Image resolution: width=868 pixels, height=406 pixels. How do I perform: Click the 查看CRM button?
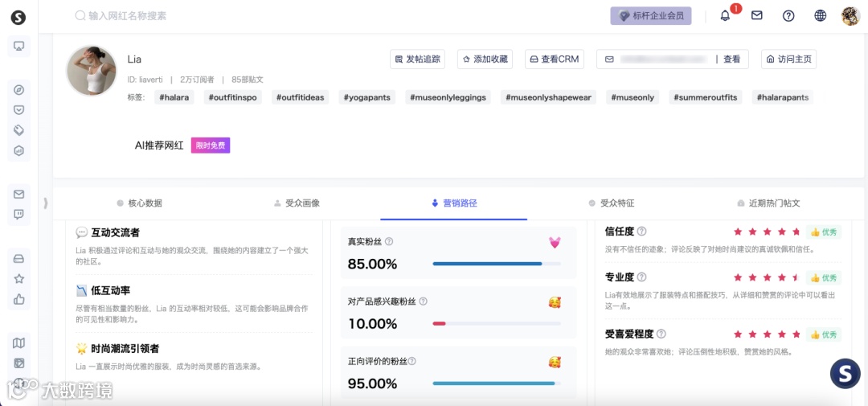point(554,59)
